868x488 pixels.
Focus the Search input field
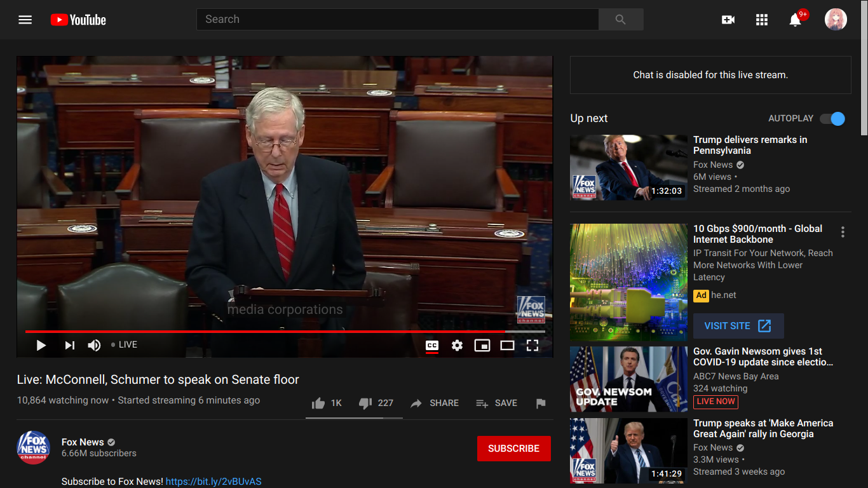coord(398,20)
